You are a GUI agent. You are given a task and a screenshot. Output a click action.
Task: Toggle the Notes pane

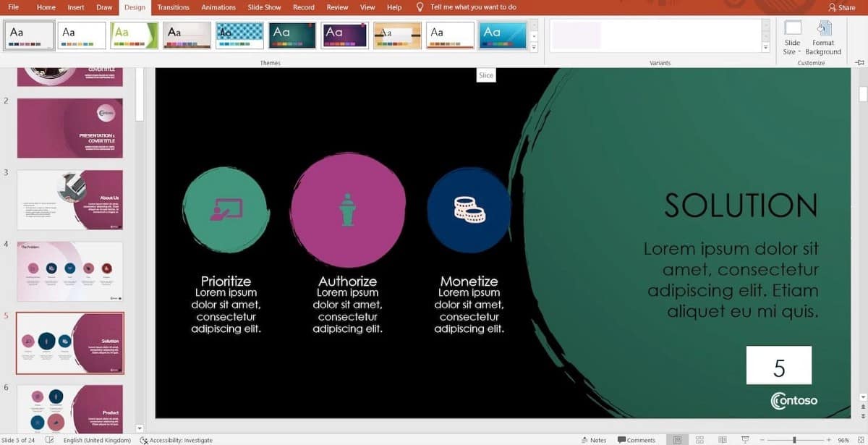coord(592,439)
